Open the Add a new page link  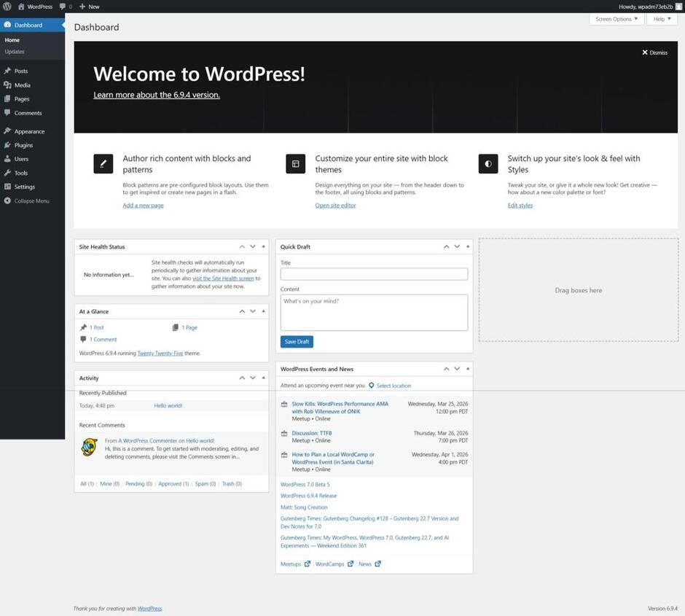click(x=144, y=206)
